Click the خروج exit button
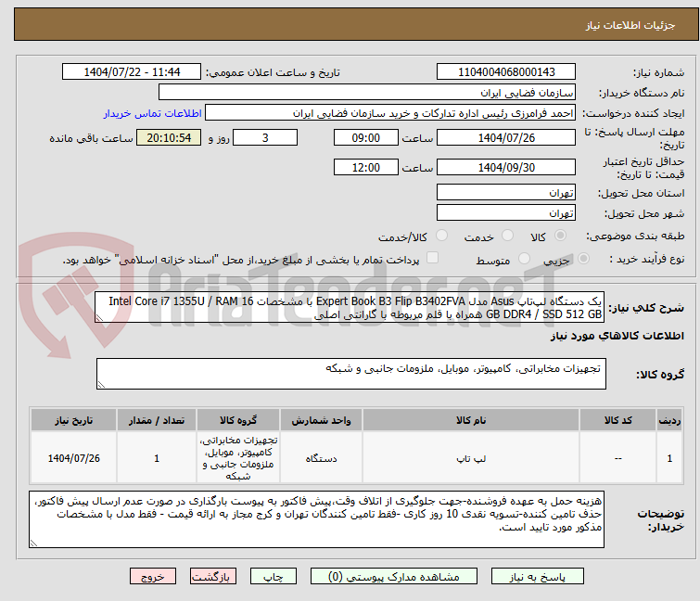The height and width of the screenshot is (601, 700). pyautogui.click(x=153, y=577)
